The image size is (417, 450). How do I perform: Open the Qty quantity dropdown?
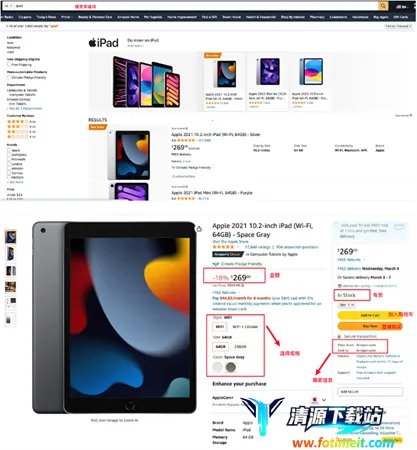click(347, 305)
